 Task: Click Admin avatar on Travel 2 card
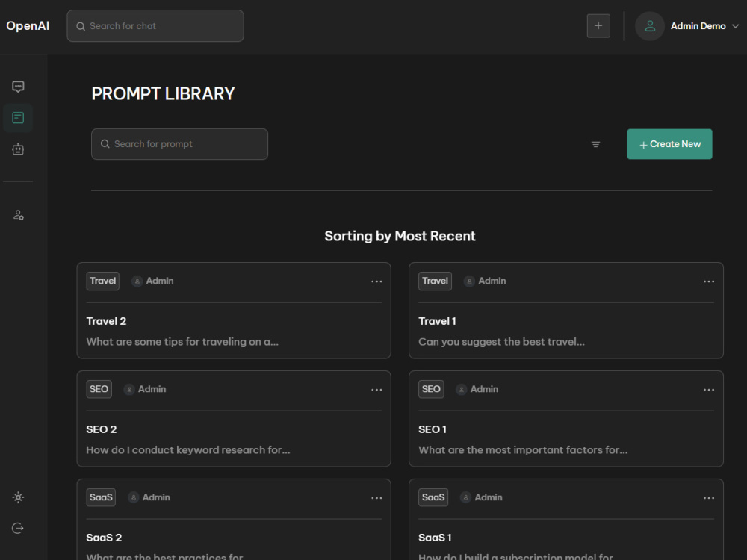[137, 281]
